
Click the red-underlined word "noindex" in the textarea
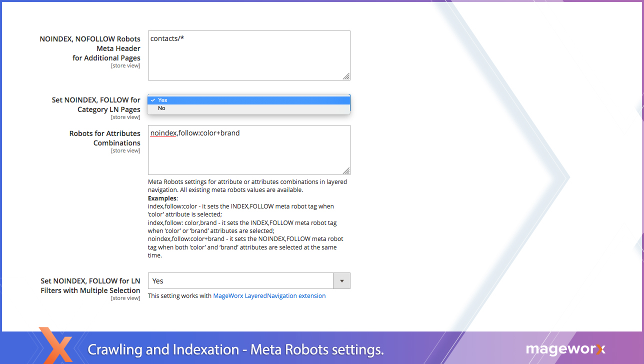point(163,133)
